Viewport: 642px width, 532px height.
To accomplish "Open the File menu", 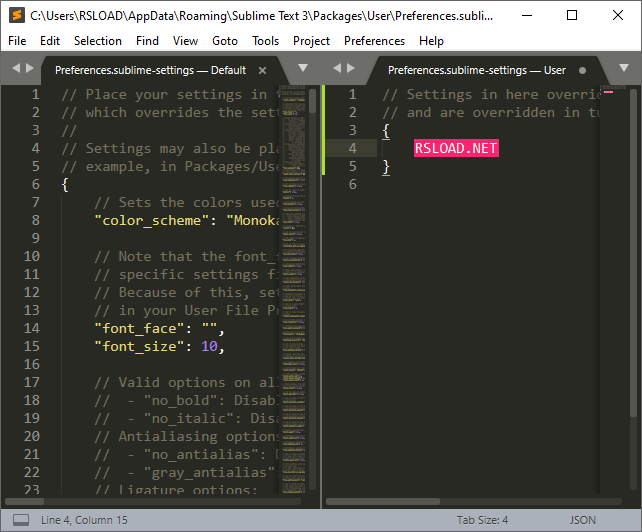I will click(17, 41).
